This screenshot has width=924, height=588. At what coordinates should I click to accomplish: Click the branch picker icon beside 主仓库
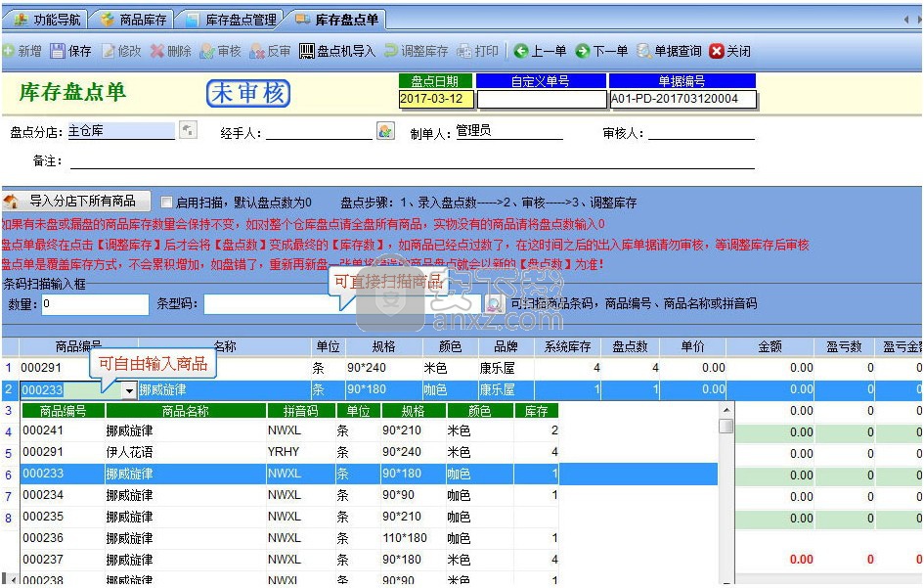(x=188, y=130)
